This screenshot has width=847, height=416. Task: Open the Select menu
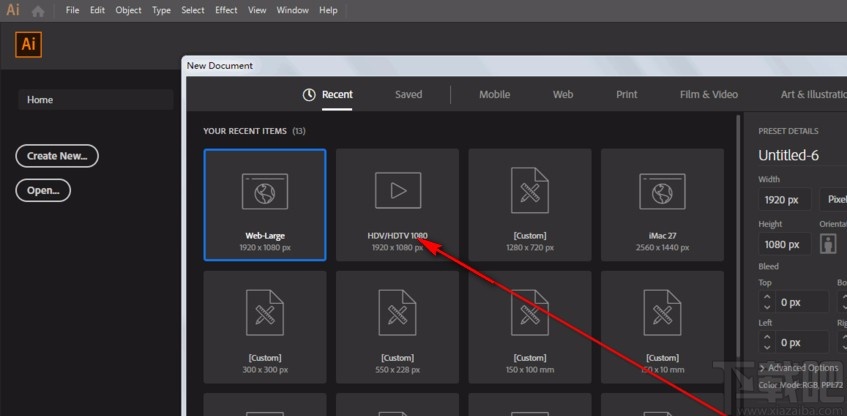click(x=193, y=10)
